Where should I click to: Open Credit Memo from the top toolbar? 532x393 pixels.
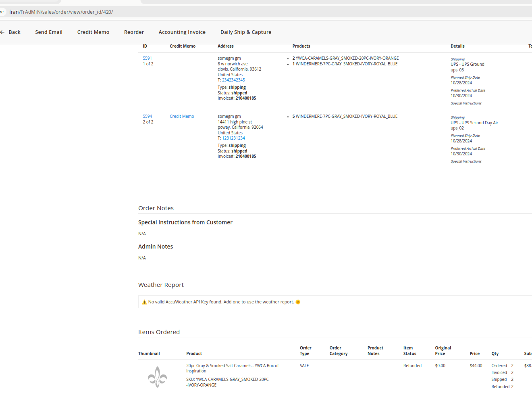(x=93, y=32)
